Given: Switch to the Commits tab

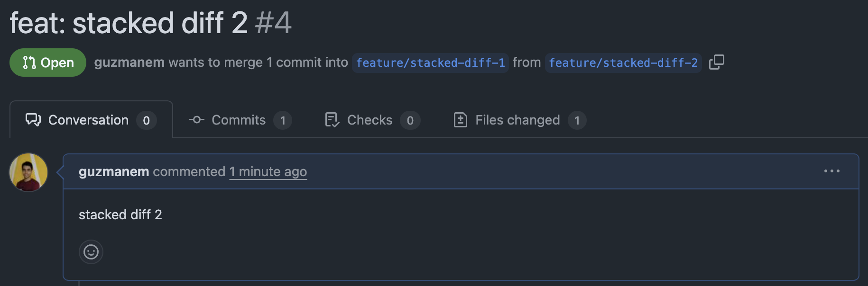Looking at the screenshot, I should tap(240, 120).
